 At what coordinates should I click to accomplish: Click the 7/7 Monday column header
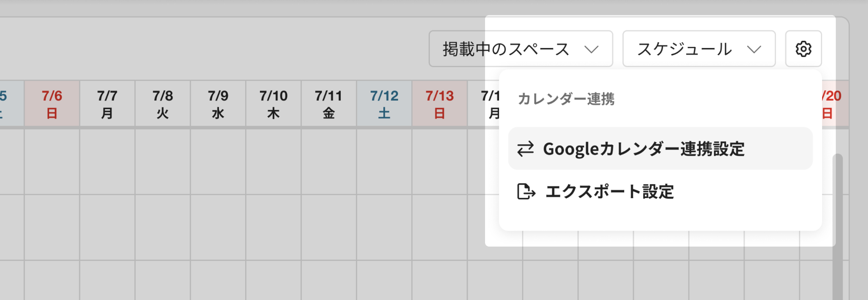point(107,103)
